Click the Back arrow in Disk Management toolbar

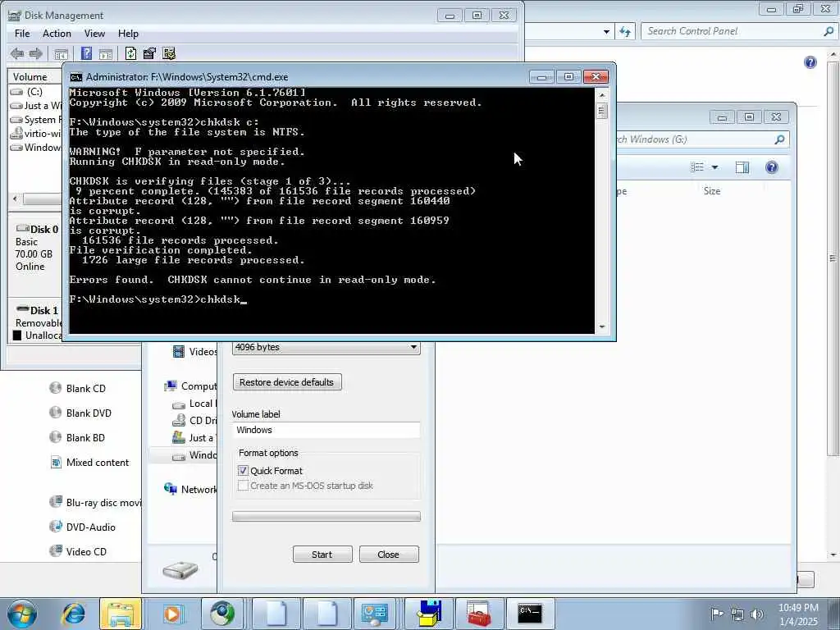click(17, 53)
